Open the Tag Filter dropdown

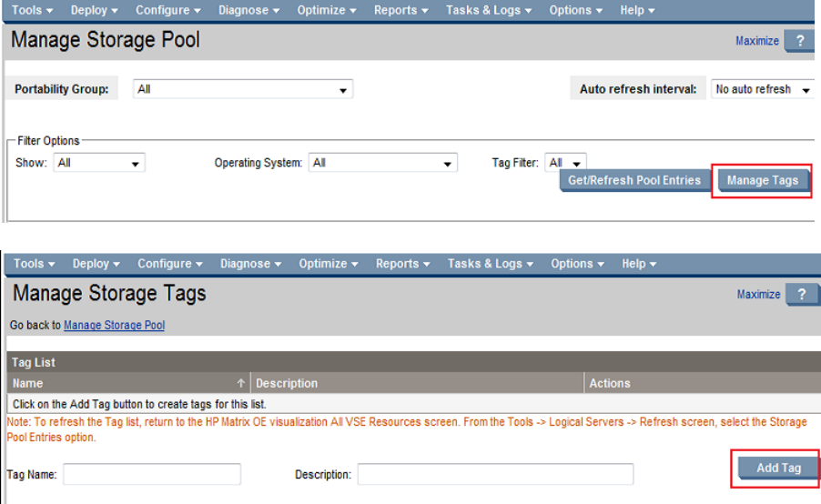pos(566,164)
